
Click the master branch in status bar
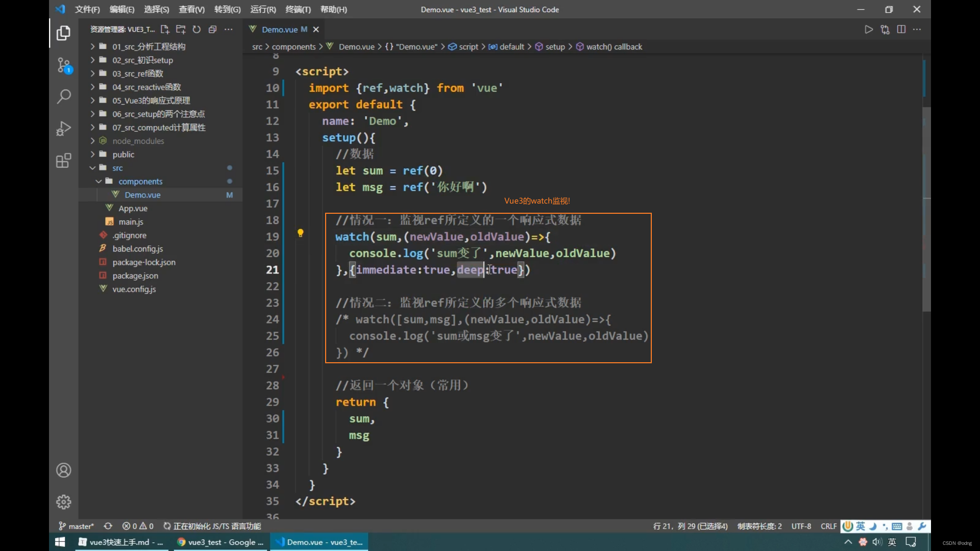pos(76,526)
